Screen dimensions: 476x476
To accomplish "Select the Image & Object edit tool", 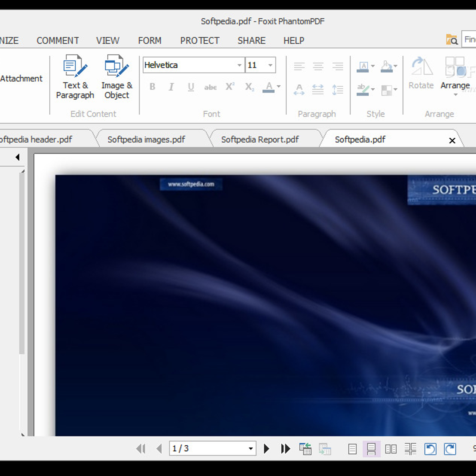I will pos(117,77).
